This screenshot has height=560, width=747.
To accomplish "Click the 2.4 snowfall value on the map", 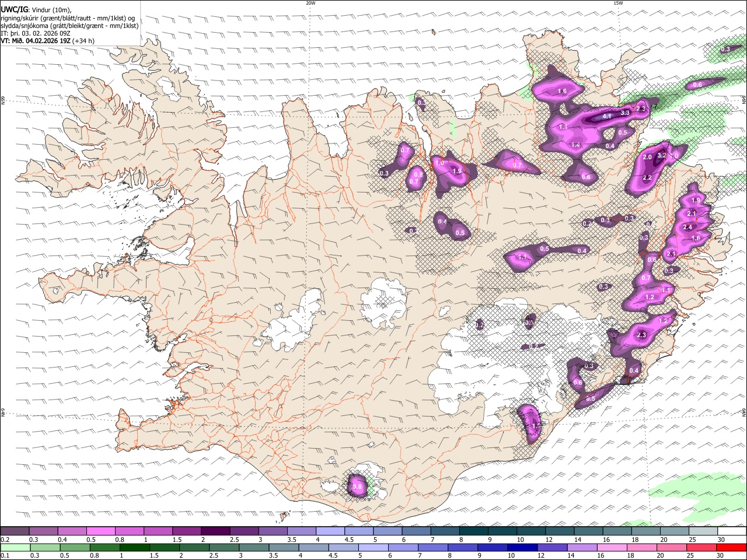I will click(x=687, y=228).
